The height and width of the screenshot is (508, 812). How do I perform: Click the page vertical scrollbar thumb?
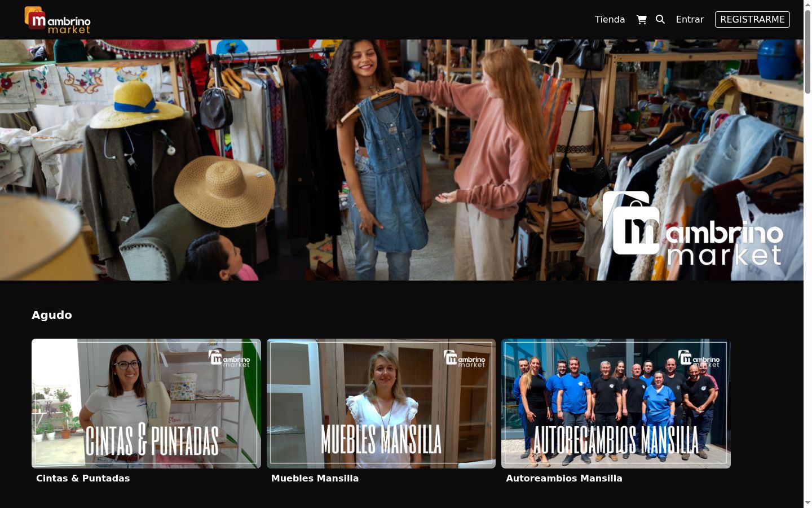pyautogui.click(x=807, y=51)
